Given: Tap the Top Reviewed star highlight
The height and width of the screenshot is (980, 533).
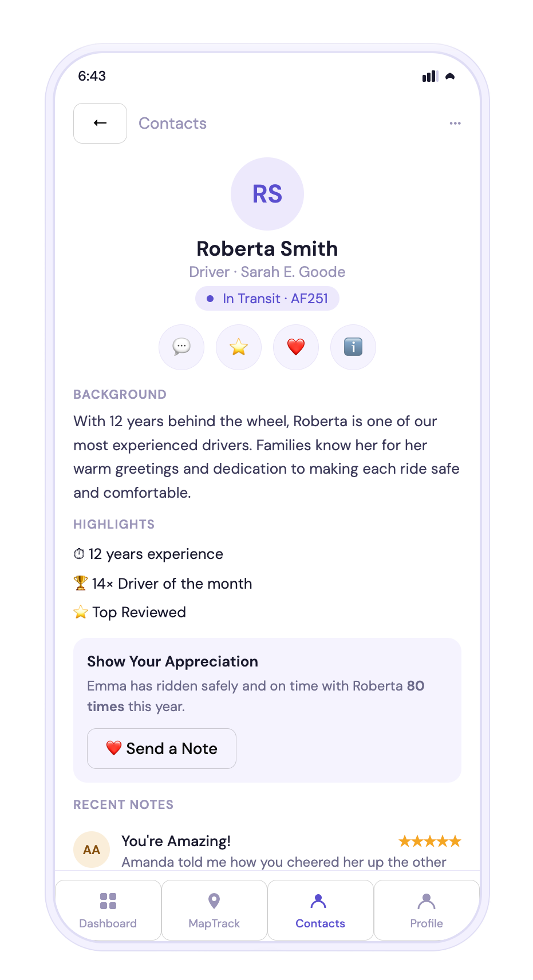Looking at the screenshot, I should (x=130, y=612).
